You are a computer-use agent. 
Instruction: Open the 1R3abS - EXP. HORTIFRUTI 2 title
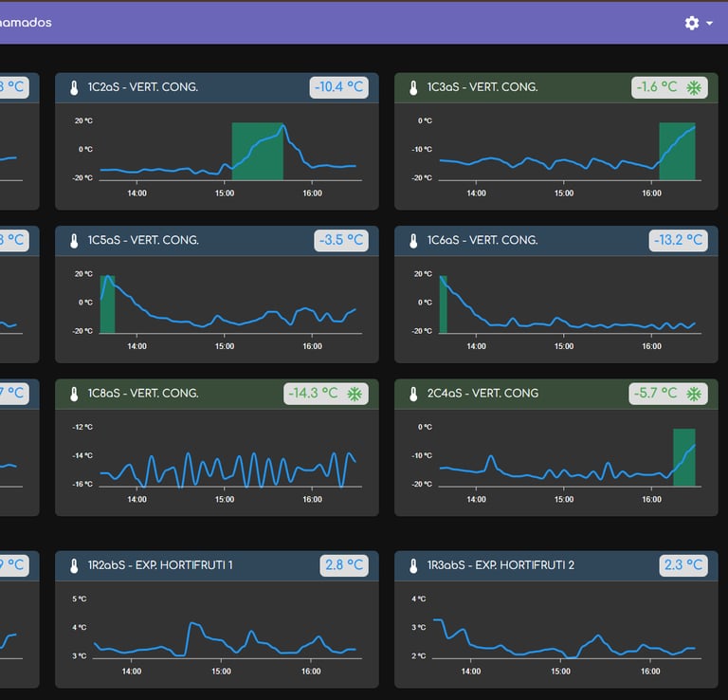pos(500,565)
